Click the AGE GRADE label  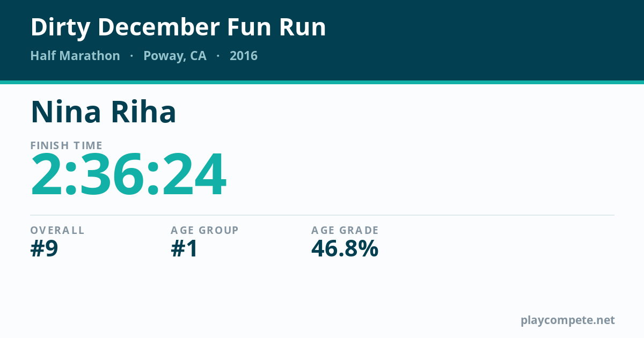click(345, 230)
